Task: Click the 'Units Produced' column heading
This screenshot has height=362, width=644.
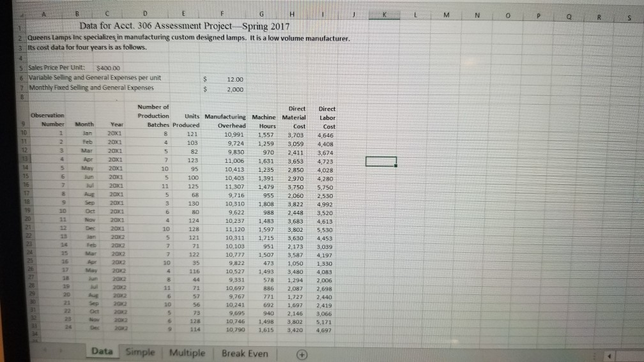Action: tap(186, 121)
